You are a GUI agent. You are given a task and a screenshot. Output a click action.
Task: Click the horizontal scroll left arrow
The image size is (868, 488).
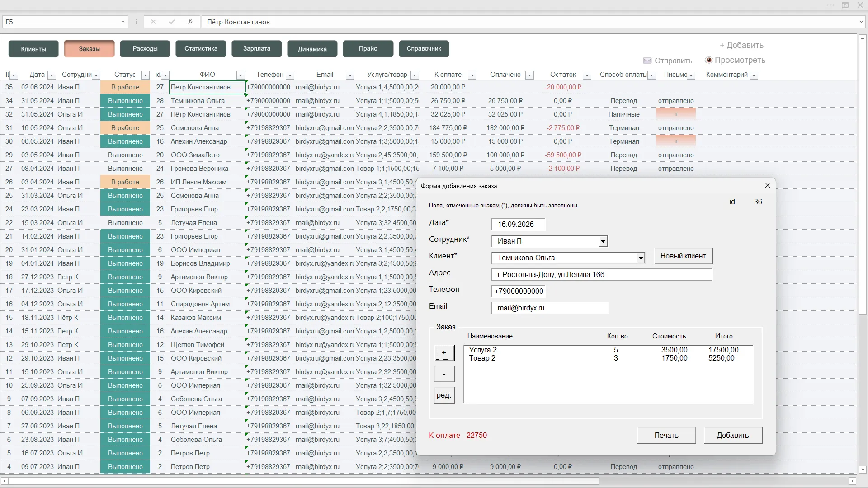click(x=5, y=481)
